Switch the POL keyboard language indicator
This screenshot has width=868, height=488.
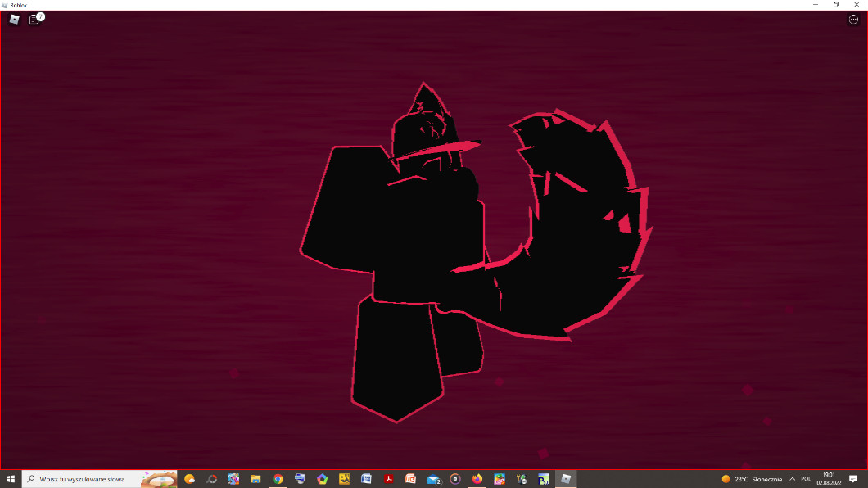(806, 479)
